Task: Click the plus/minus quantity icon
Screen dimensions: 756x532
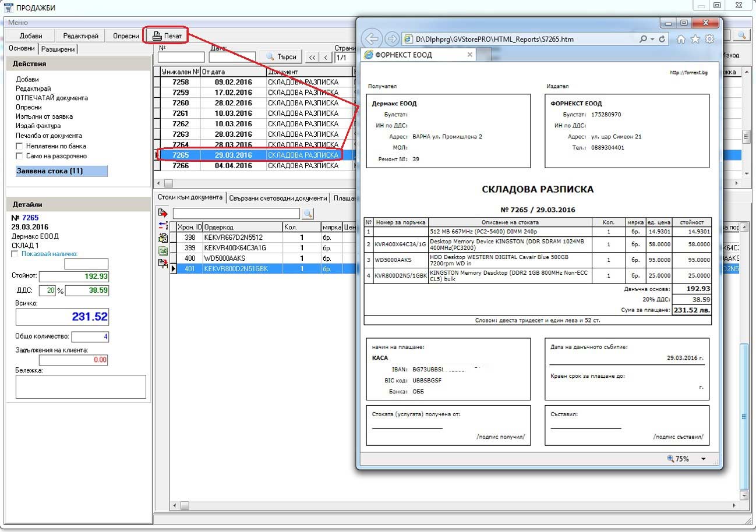Action: [162, 226]
